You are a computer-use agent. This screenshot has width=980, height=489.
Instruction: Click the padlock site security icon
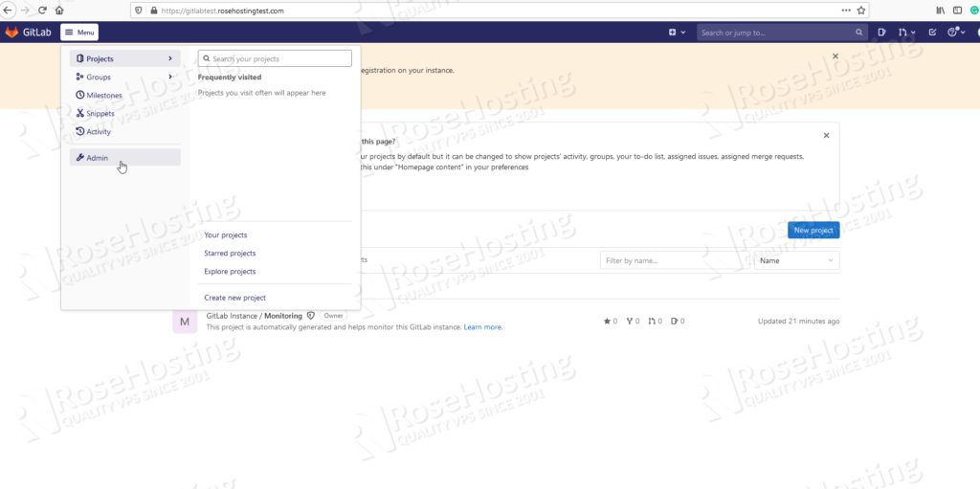tap(154, 11)
